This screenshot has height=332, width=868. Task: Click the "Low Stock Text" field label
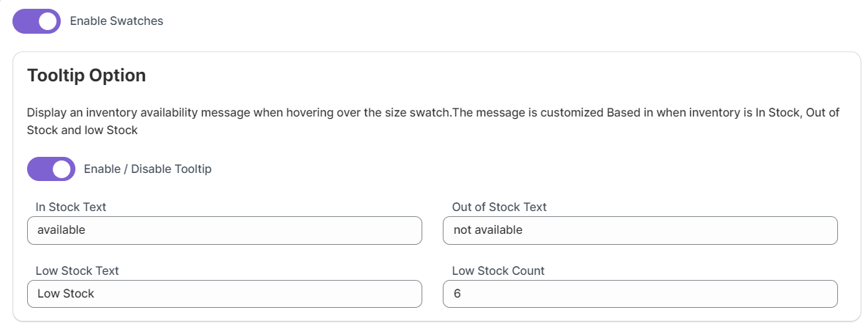click(77, 271)
